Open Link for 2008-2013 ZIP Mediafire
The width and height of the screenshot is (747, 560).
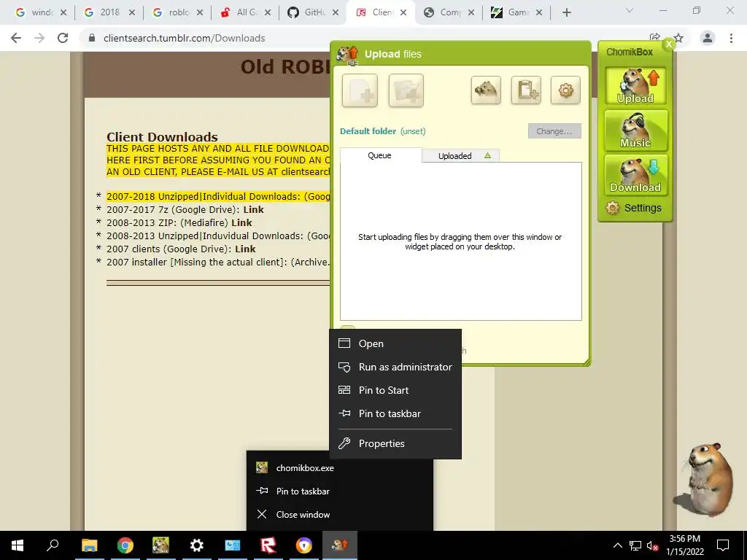click(241, 222)
